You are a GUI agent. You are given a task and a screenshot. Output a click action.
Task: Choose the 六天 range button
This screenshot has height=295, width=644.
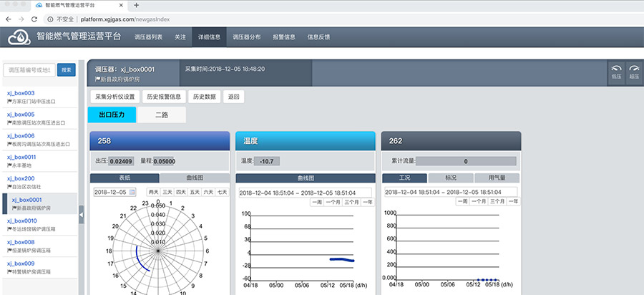click(208, 192)
